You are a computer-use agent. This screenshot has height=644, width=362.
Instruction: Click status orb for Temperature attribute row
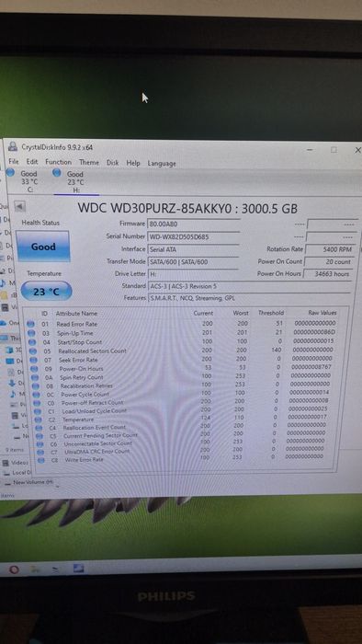pyautogui.click(x=39, y=420)
